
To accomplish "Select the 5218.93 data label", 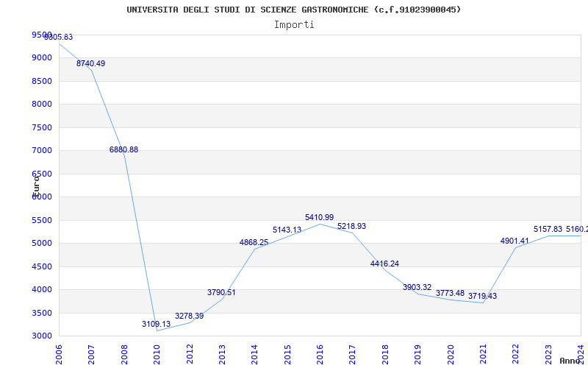I will coord(351,226).
